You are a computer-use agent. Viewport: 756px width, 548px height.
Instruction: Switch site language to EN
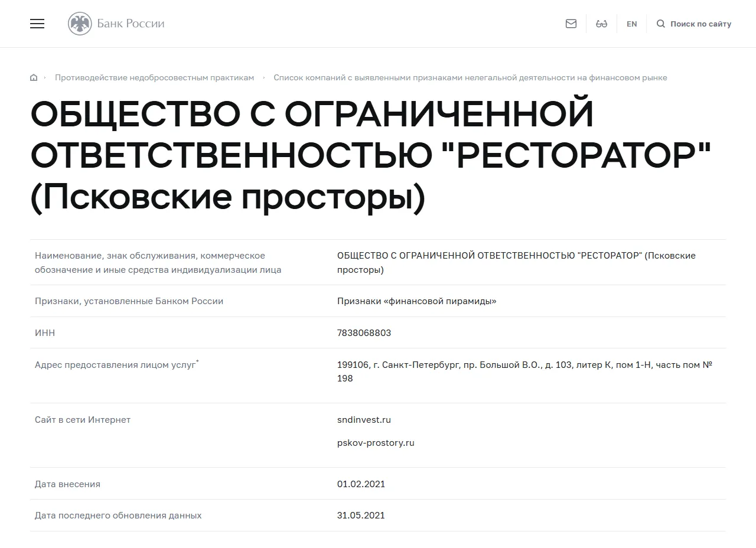coord(632,24)
